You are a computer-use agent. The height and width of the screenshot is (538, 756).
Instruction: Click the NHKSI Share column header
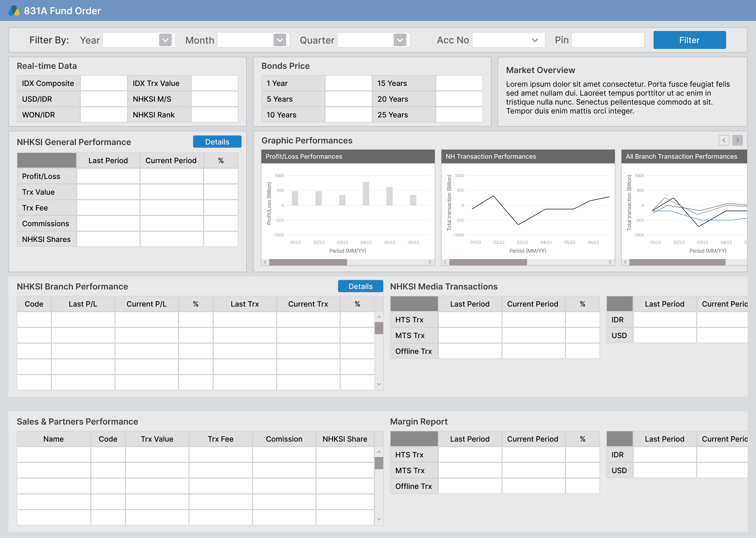coord(345,439)
